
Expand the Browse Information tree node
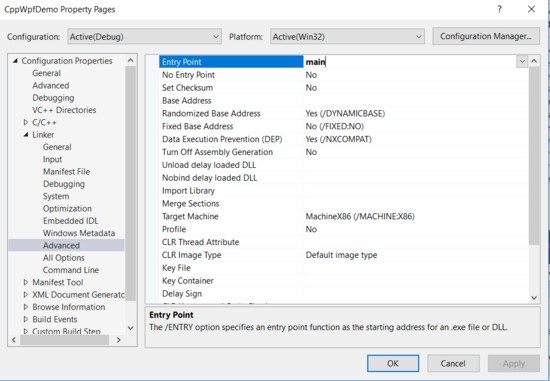tap(26, 307)
